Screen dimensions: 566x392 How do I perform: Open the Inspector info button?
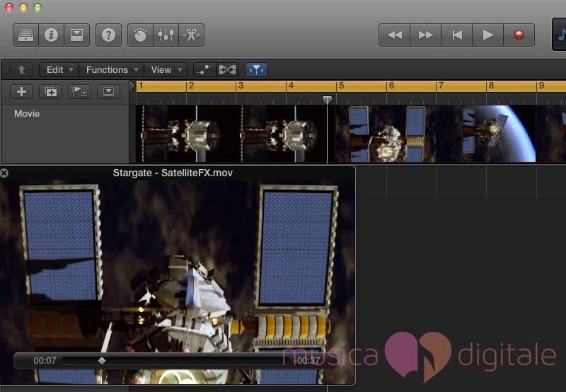[51, 35]
